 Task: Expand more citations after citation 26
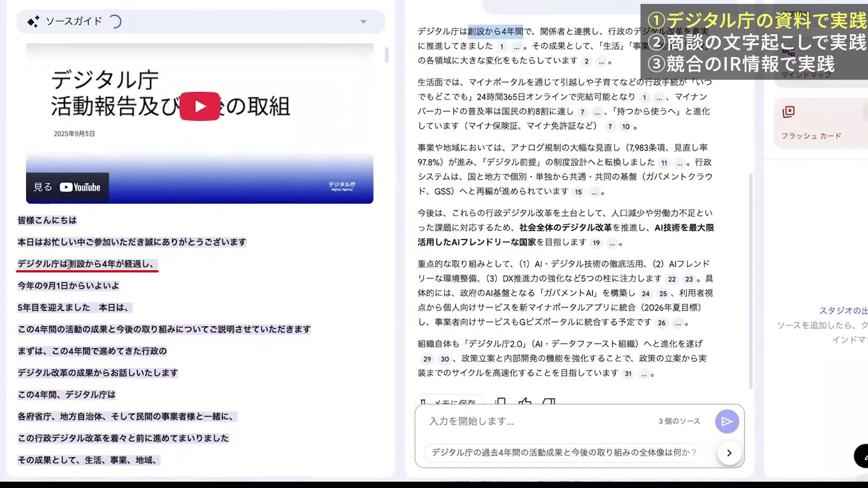click(678, 324)
